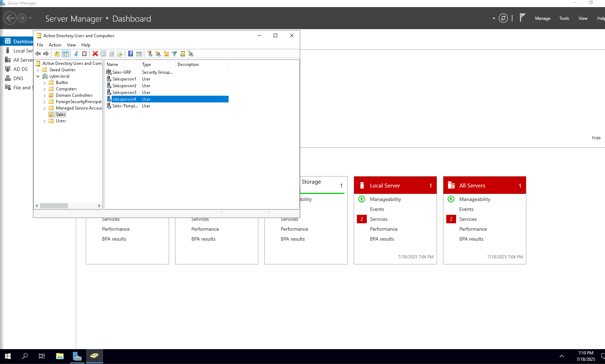Click Manageability in All Servers tile
The width and height of the screenshot is (605, 364).
(475, 199)
